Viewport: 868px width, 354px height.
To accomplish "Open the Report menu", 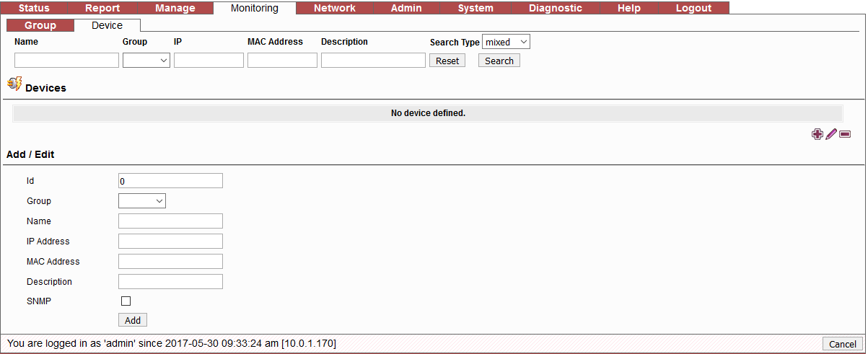I will [102, 9].
